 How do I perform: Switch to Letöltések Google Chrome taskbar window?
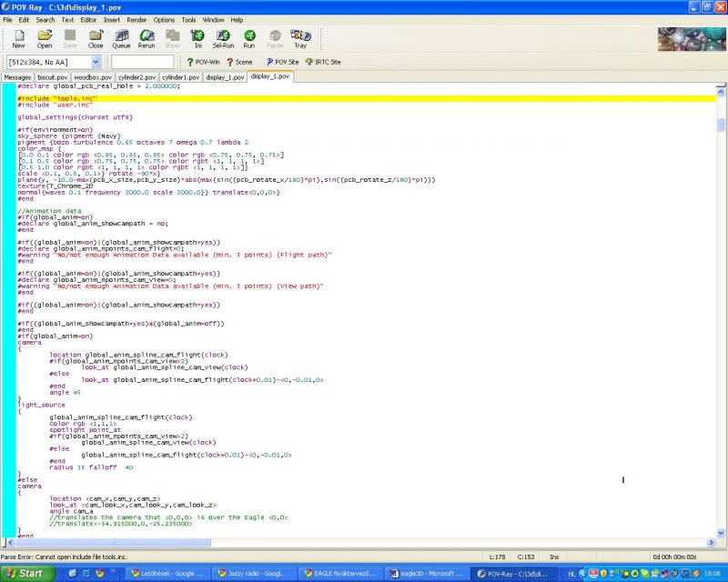pyautogui.click(x=168, y=574)
